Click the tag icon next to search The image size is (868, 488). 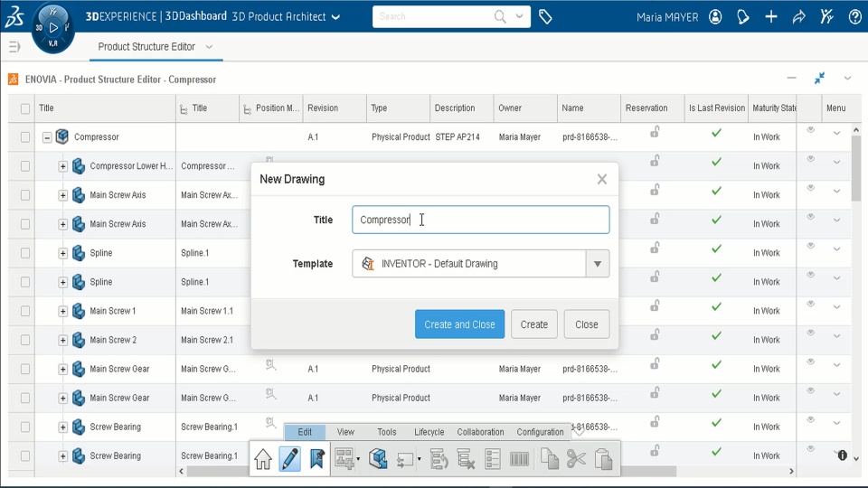545,17
